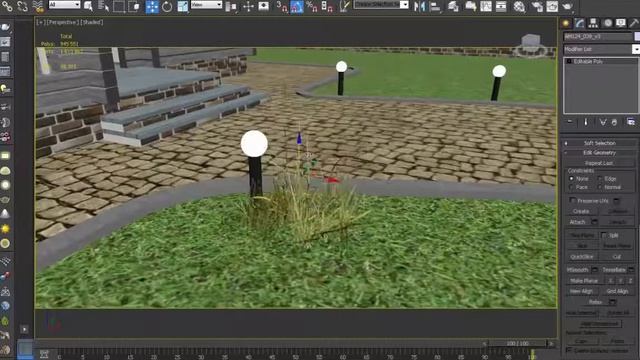Select the Face constraint radio button
The image size is (640, 360).
(571, 187)
